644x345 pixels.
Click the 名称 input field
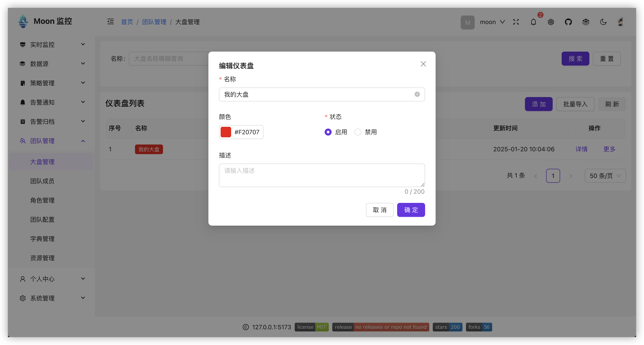[322, 95]
